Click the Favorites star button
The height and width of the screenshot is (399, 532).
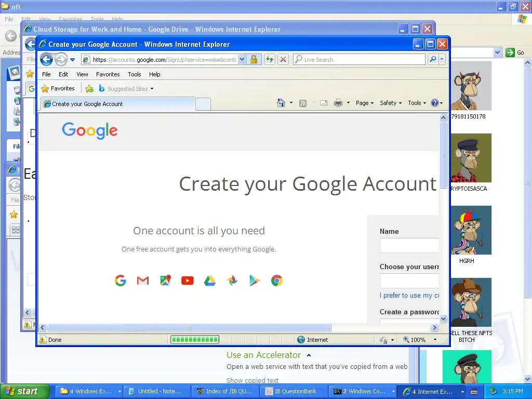click(58, 88)
